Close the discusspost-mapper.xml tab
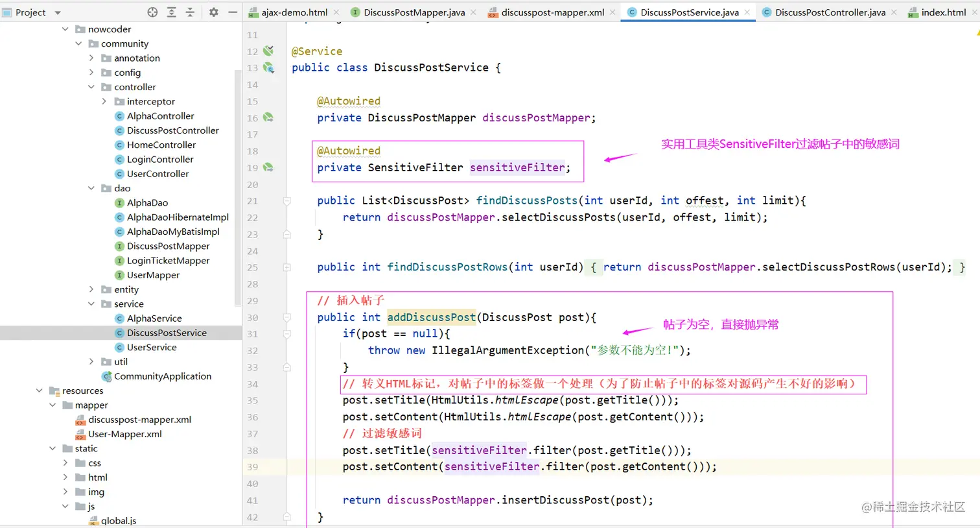This screenshot has height=528, width=980. [612, 12]
